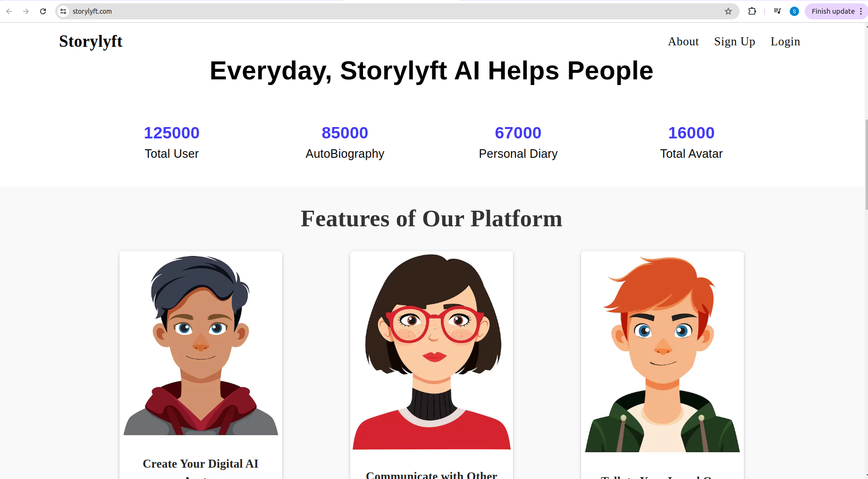The width and height of the screenshot is (868, 479).
Task: Click the browser forward arrow
Action: point(26,11)
